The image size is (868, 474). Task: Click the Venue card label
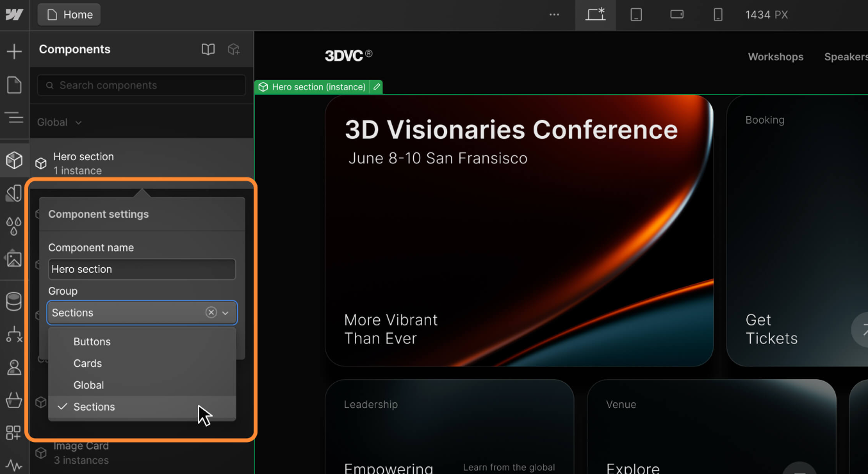point(621,405)
